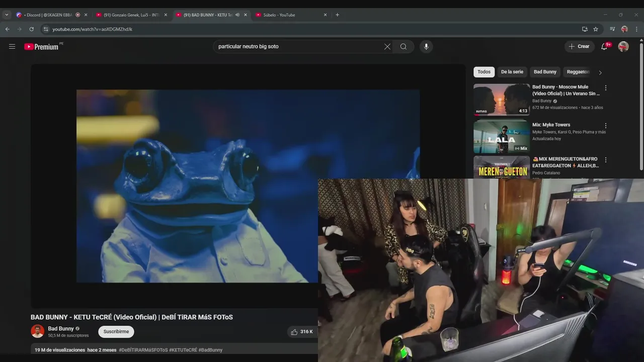Switch to the Súbelo - YouTube tab
This screenshot has height=362, width=644.
(291, 15)
